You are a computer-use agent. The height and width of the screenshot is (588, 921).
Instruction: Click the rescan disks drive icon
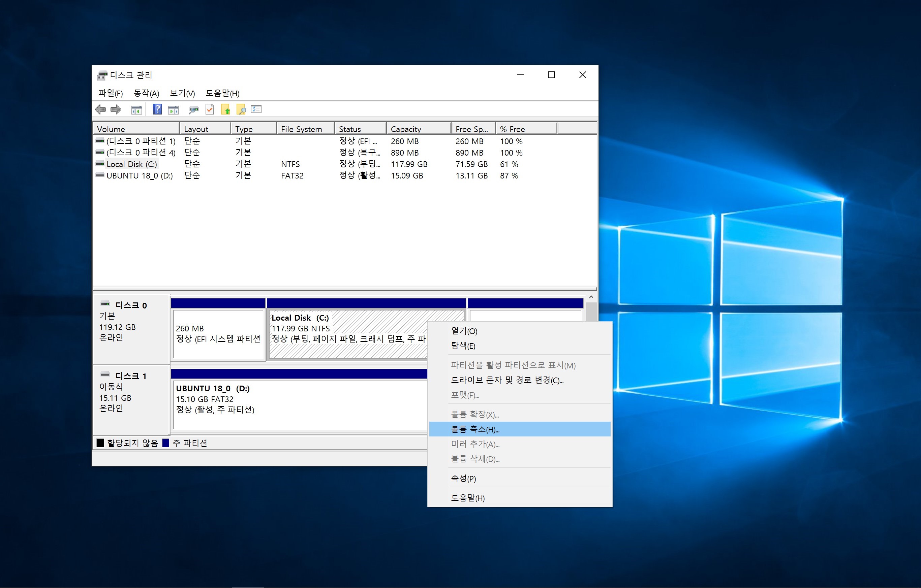[194, 110]
